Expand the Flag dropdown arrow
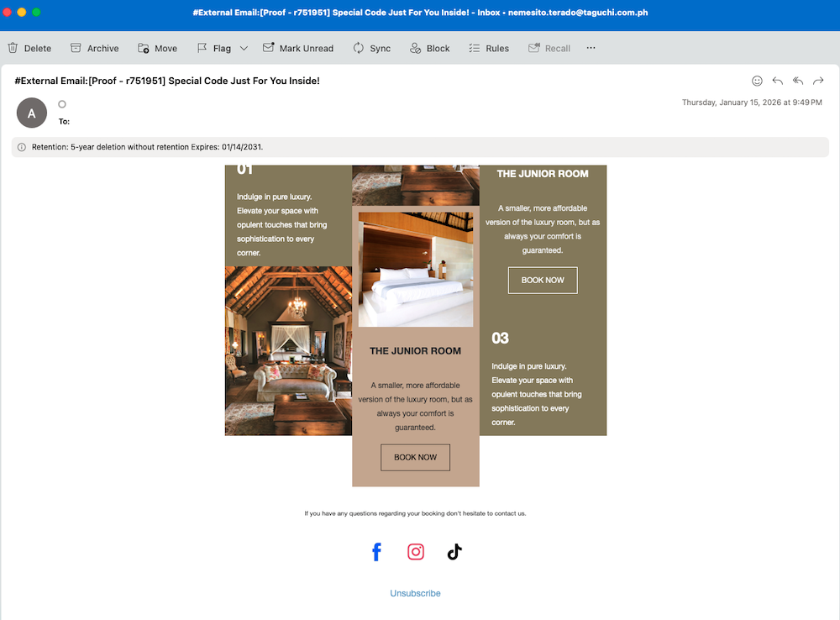 point(244,49)
